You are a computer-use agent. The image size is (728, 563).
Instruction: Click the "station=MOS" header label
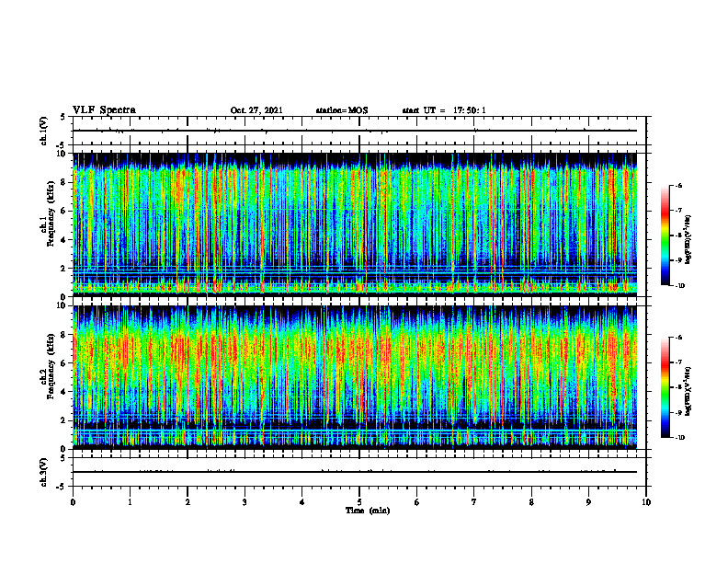342,110
